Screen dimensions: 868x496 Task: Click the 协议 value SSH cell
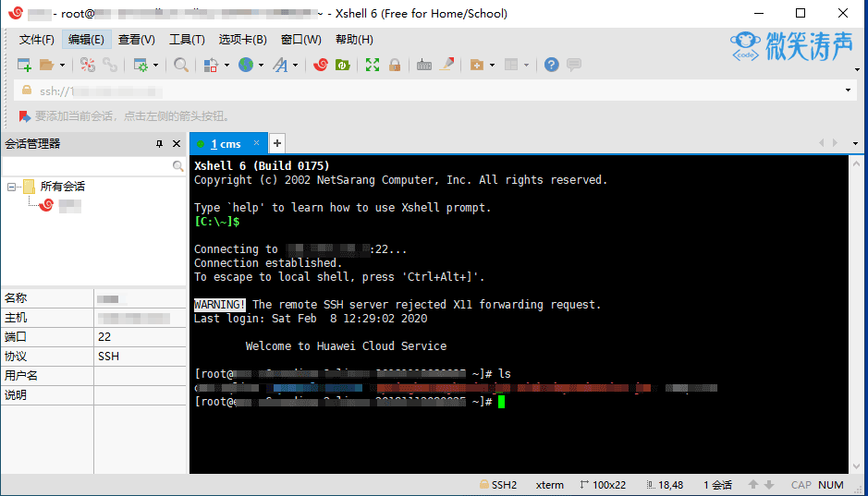(x=141, y=357)
